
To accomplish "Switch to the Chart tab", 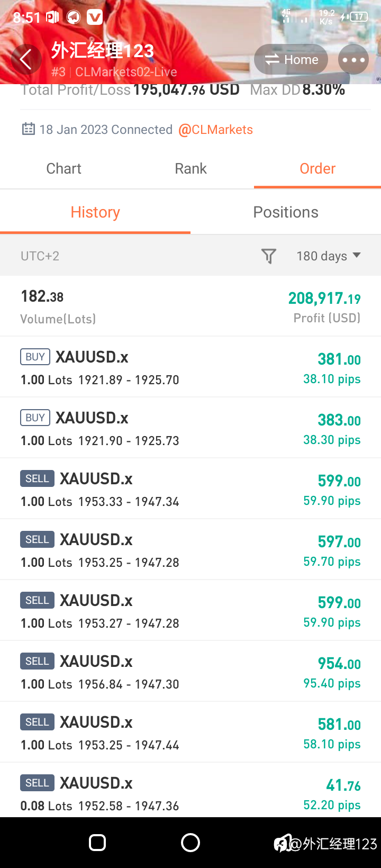I will (x=63, y=168).
